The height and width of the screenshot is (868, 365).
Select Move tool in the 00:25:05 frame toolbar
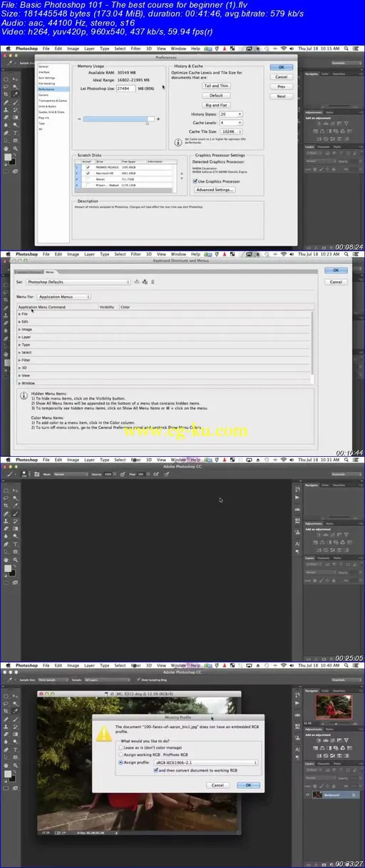[x=15, y=490]
